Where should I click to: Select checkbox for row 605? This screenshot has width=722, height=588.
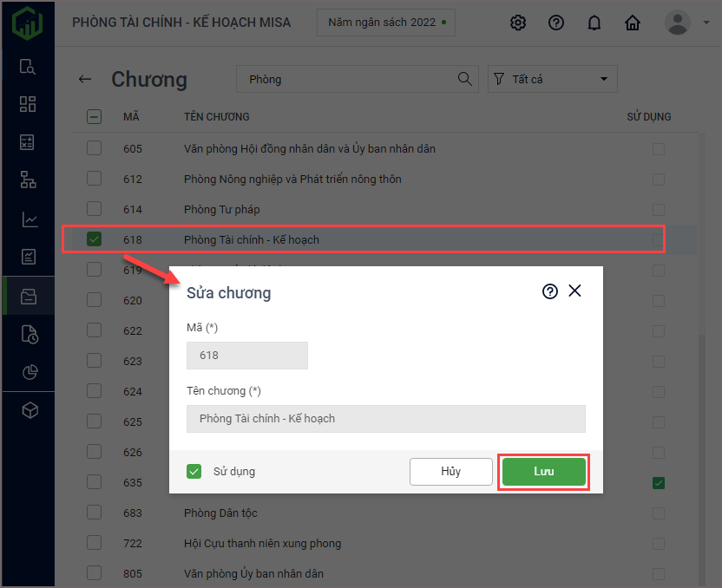(x=94, y=149)
